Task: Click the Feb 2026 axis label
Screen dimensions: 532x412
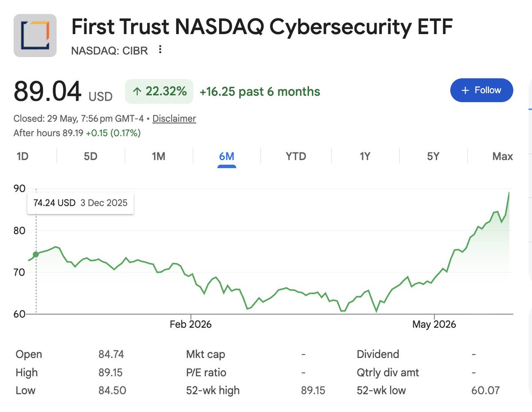Action: pyautogui.click(x=191, y=325)
